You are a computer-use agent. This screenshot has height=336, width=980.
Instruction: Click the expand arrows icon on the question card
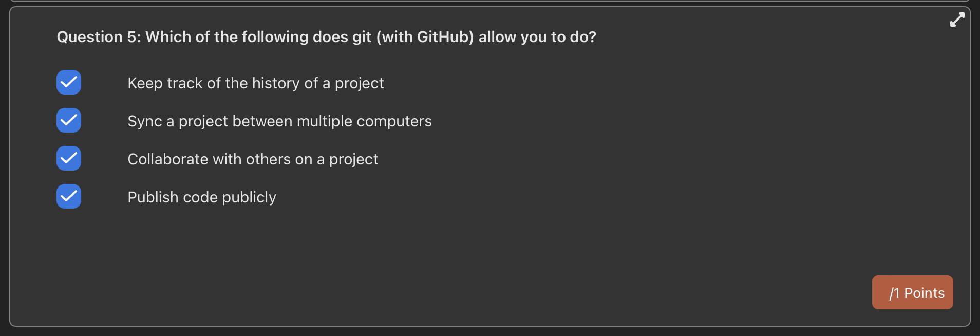(957, 20)
